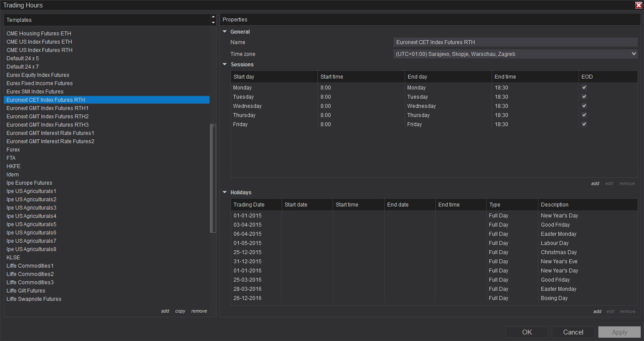The width and height of the screenshot is (644, 341).
Task: Toggle EOD checkbox for Monday session
Action: [584, 87]
